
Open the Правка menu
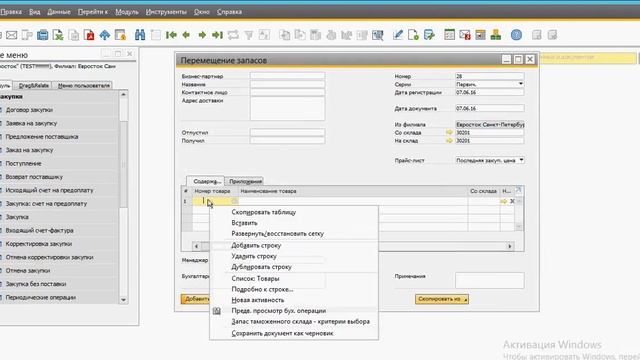[x=11, y=12]
